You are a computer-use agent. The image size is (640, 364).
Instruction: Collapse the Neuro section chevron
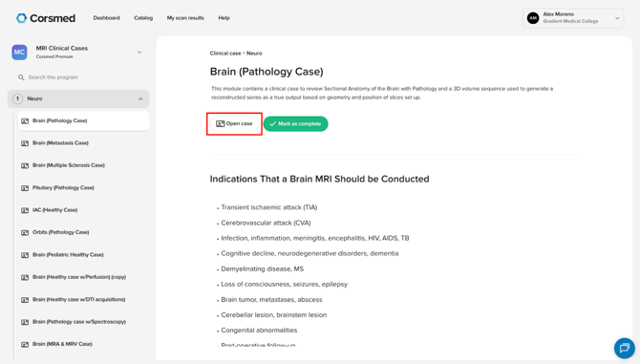[x=140, y=98]
